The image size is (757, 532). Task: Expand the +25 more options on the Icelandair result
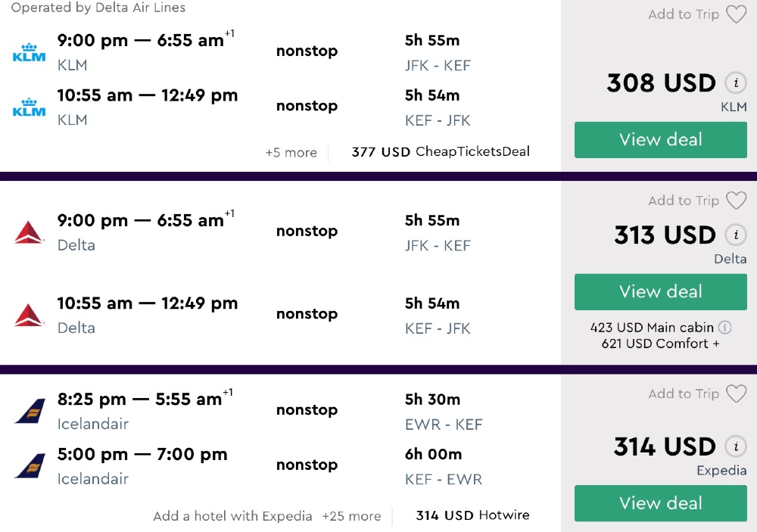coord(351,516)
